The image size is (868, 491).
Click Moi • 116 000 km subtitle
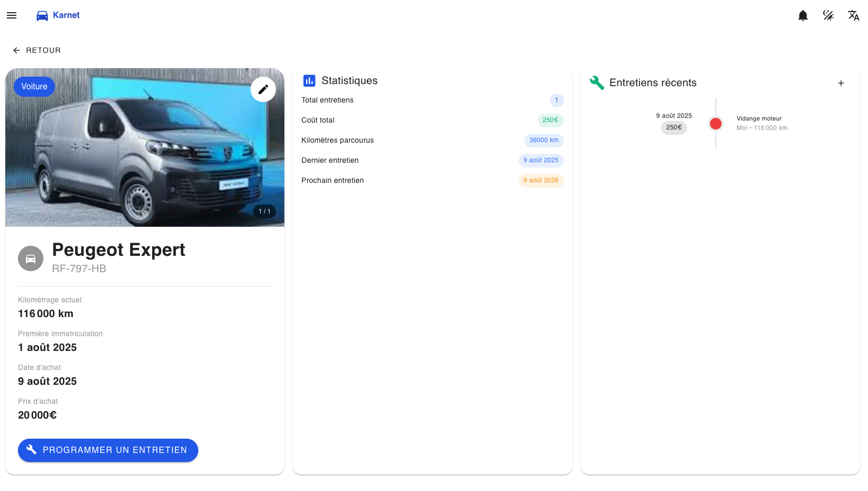click(x=762, y=128)
